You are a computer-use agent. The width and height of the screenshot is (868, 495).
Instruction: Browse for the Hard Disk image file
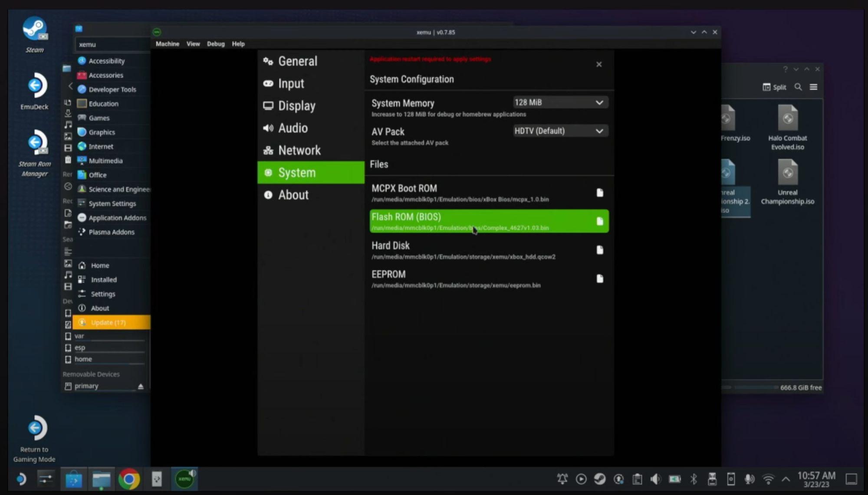[x=599, y=250]
